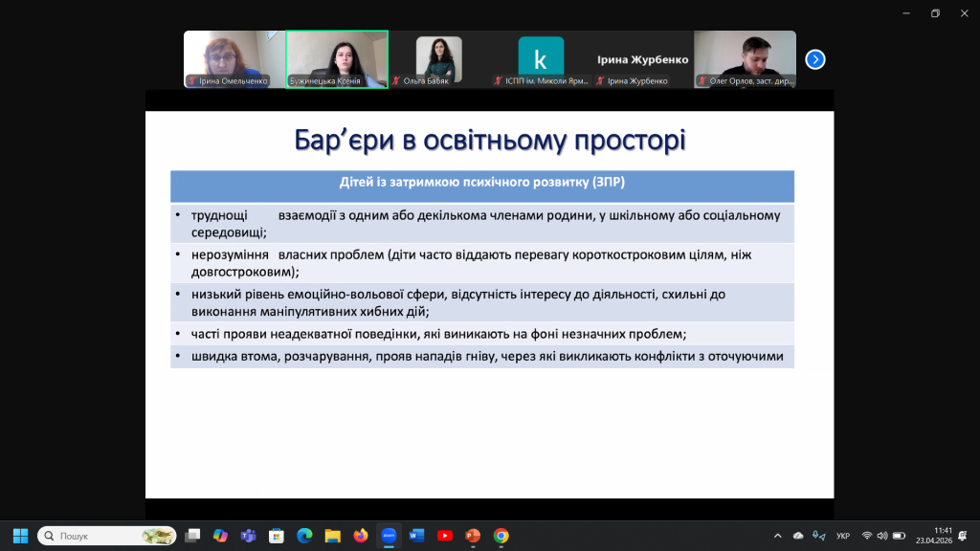Expand hidden system tray icons
Viewport: 980px width, 551px height.
tap(779, 536)
